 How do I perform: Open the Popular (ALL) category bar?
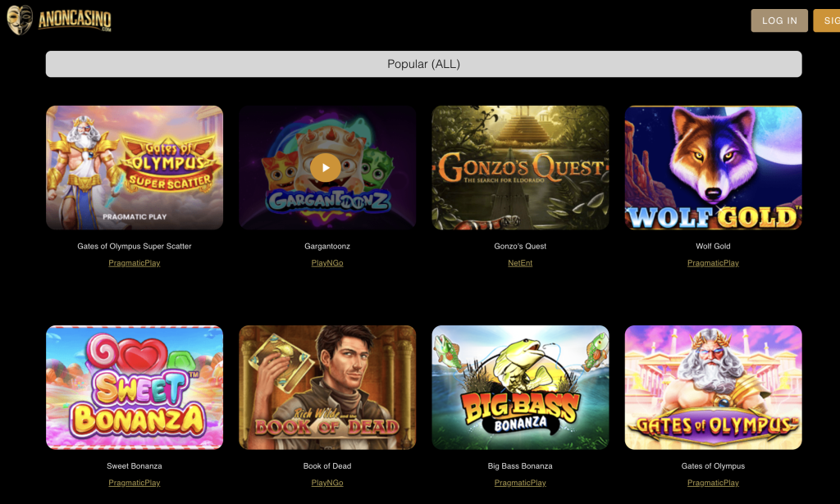coord(423,64)
